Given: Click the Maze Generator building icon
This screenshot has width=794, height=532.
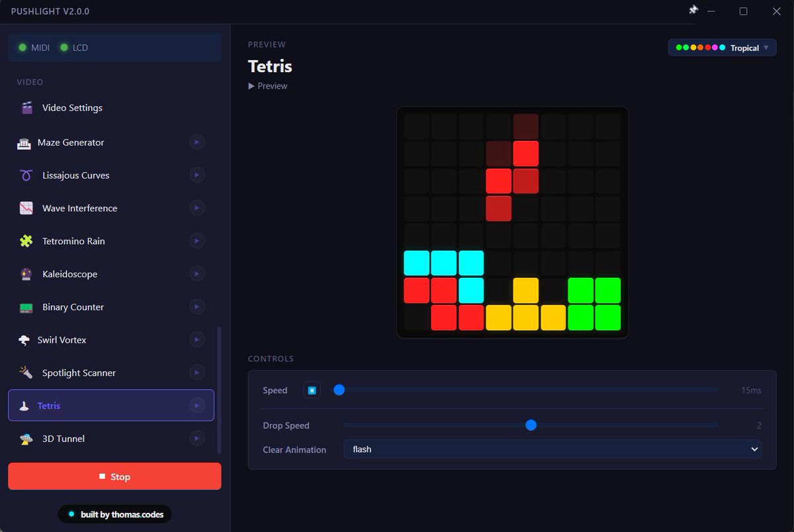Looking at the screenshot, I should pyautogui.click(x=24, y=143).
